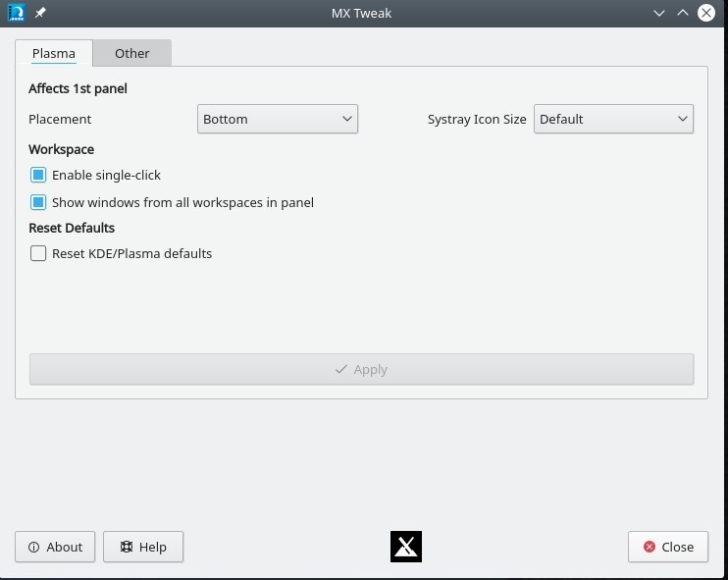
Task: Click the MX Tweak title bar text
Action: click(x=362, y=13)
